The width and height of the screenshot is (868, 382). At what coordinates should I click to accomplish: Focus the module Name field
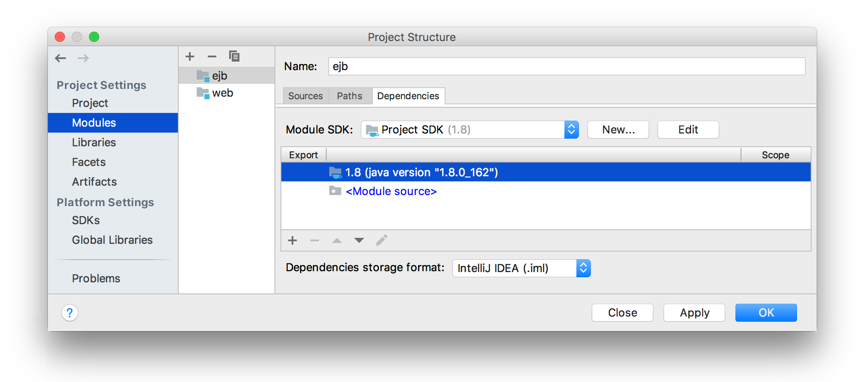(x=567, y=66)
